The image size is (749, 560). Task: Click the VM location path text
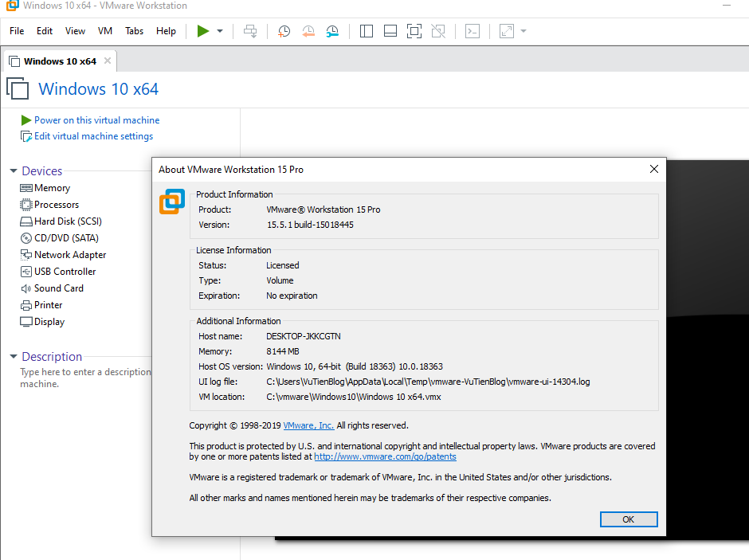354,397
